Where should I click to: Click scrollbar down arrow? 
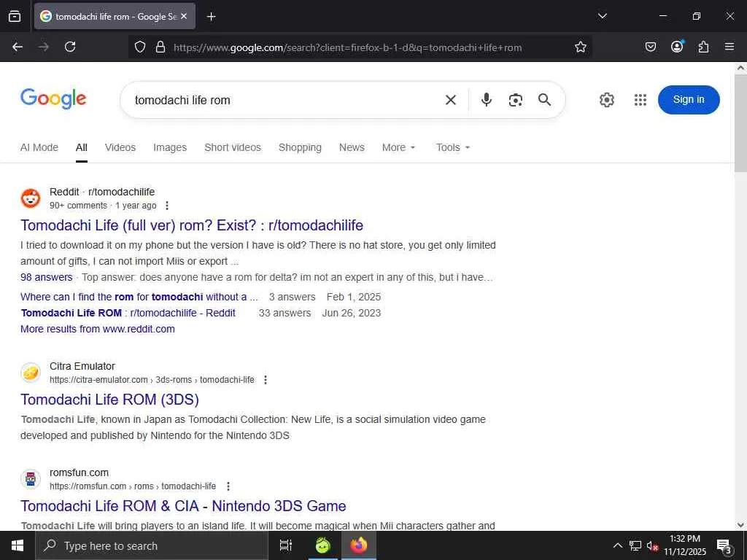pos(741,525)
